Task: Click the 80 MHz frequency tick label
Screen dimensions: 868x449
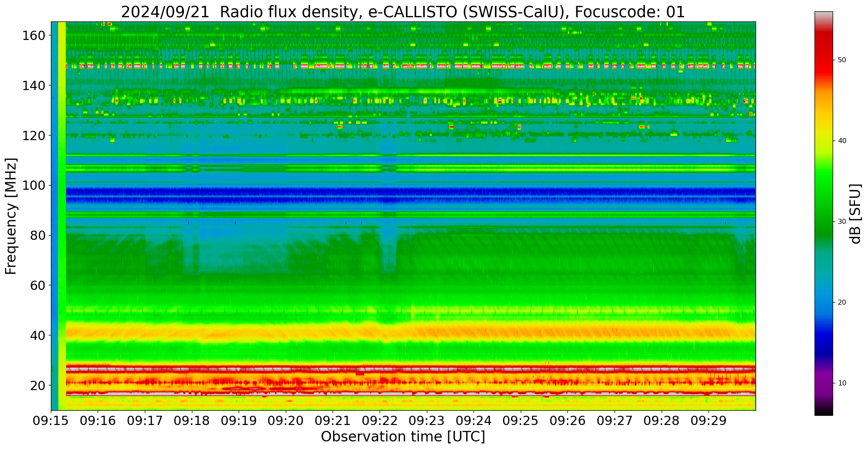Action: (x=37, y=236)
